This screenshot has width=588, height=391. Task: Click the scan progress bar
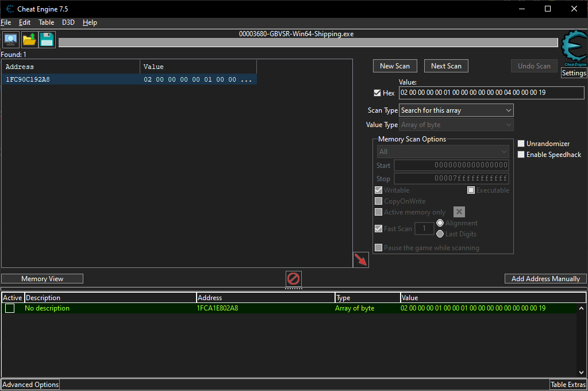tap(308, 43)
